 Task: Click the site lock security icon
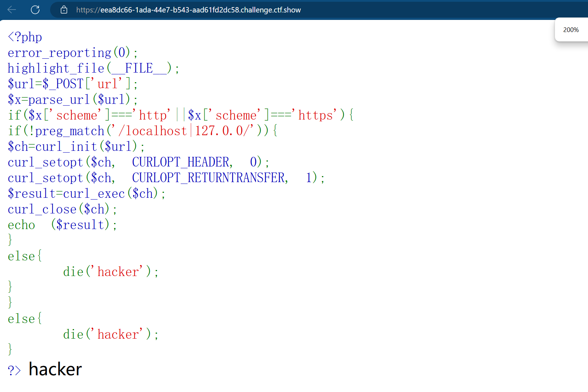tap(64, 10)
